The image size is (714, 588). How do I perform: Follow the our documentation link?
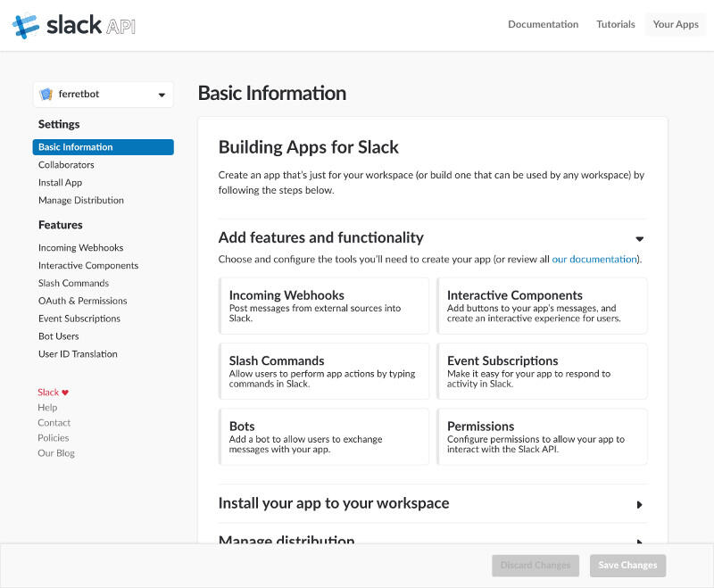tap(594, 260)
